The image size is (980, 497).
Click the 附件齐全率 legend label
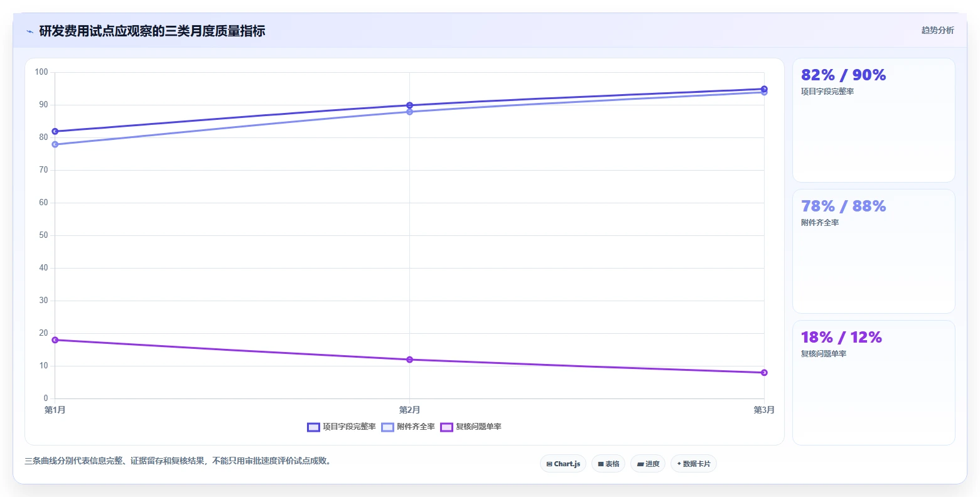tap(416, 427)
